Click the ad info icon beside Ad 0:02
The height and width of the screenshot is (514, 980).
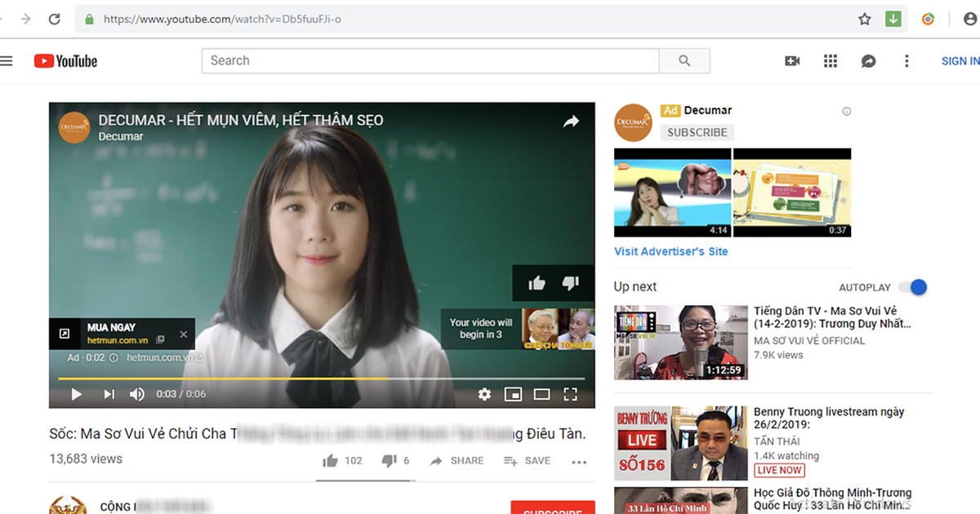point(114,357)
